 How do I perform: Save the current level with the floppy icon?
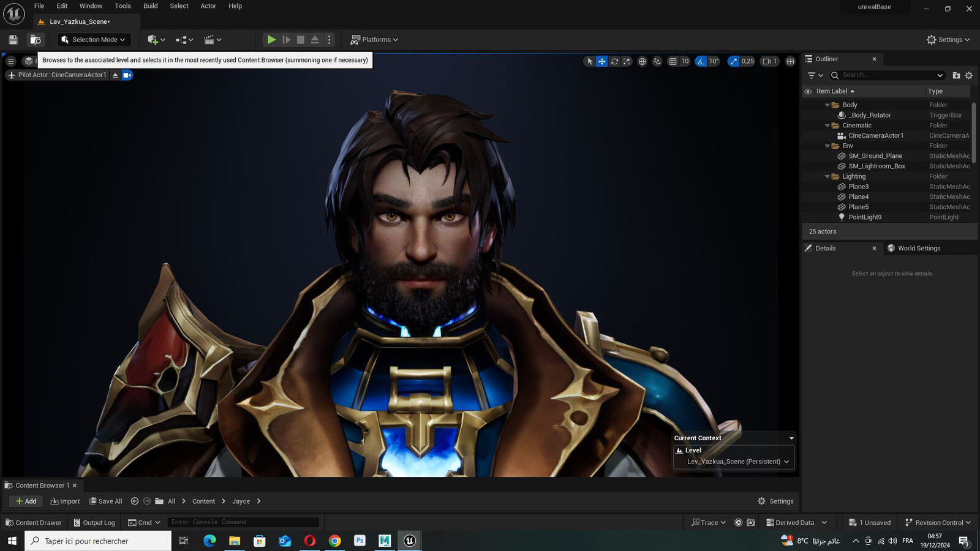pyautogui.click(x=13, y=40)
